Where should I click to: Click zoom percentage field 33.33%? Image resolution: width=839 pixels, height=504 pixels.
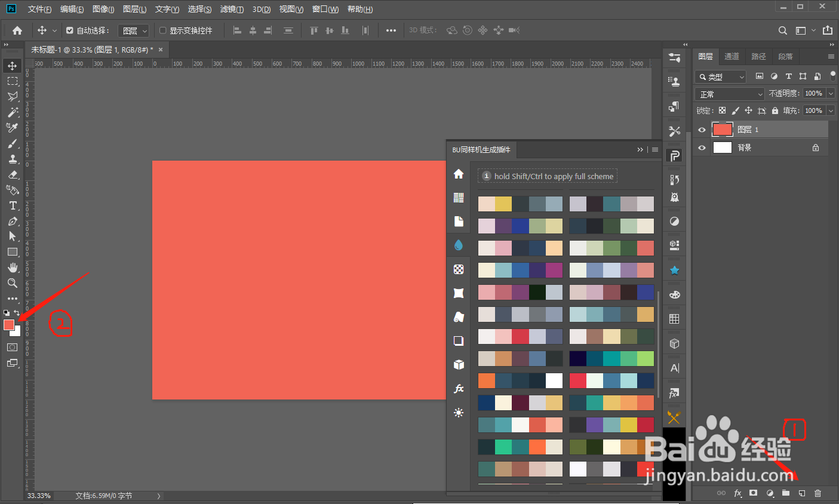click(x=39, y=496)
